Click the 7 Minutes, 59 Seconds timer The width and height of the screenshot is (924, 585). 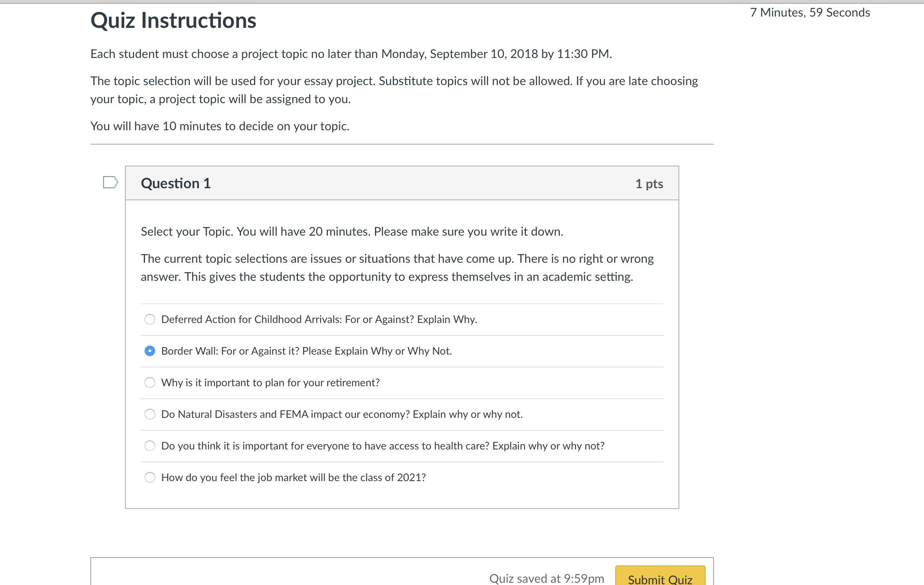810,13
